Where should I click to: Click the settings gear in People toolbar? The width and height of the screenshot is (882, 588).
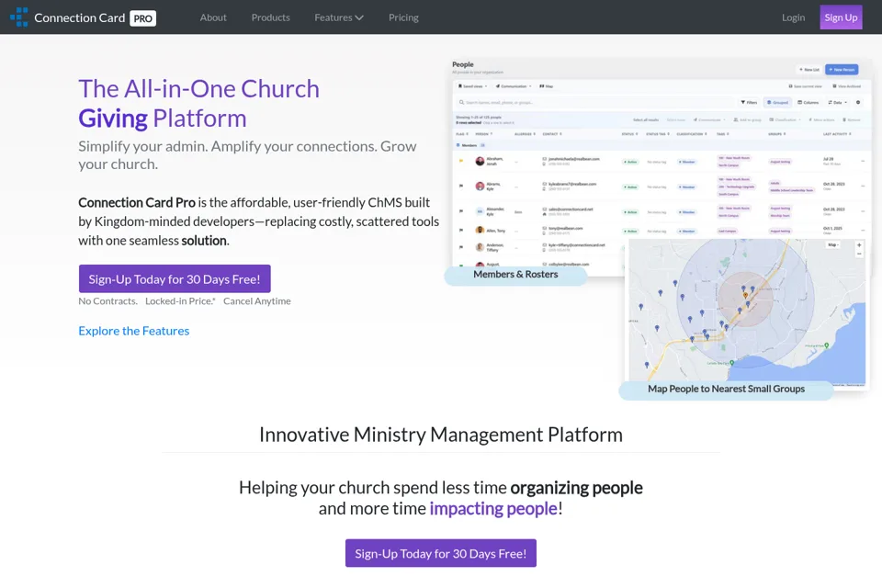tap(858, 102)
